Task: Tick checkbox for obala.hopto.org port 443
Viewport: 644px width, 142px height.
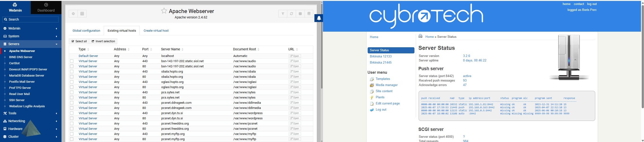Action: [x=72, y=72]
